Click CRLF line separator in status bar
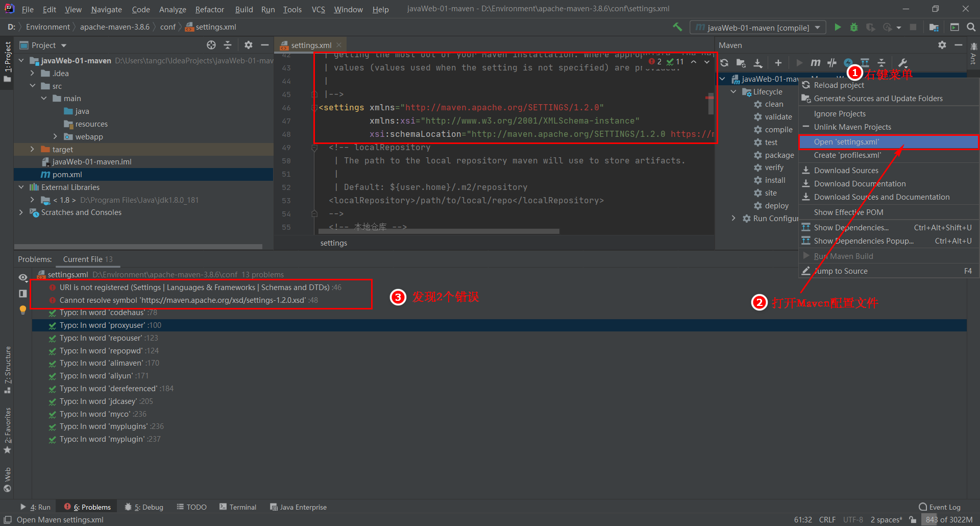Viewport: 980px width, 526px height. [x=827, y=519]
